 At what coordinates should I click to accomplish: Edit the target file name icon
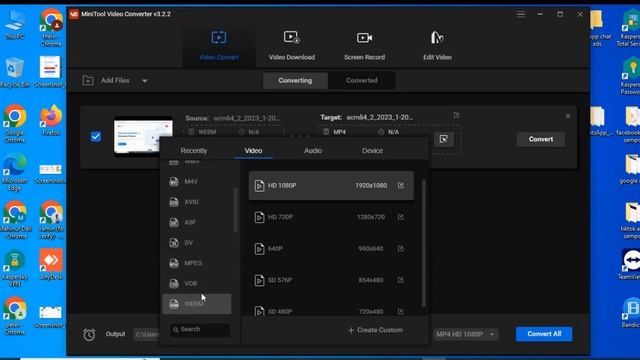(x=456, y=116)
